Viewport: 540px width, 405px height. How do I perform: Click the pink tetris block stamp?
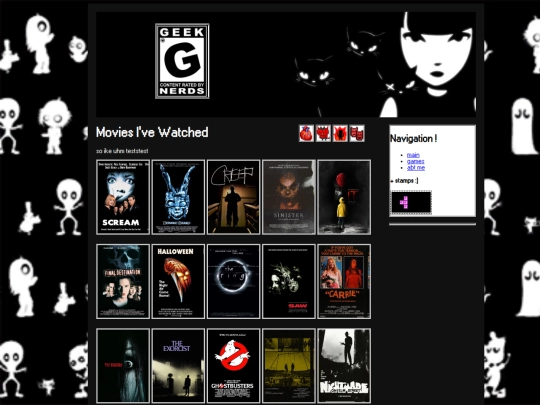coord(411,202)
